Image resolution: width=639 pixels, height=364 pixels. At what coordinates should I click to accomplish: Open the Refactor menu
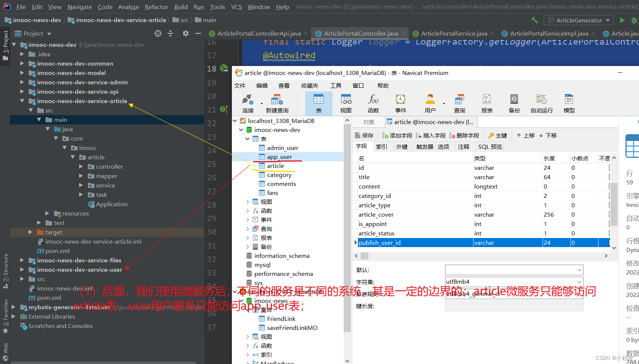click(156, 7)
